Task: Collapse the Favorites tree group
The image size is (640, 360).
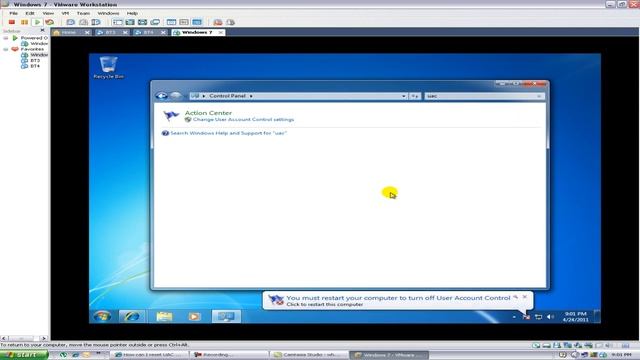Action: pos(6,49)
